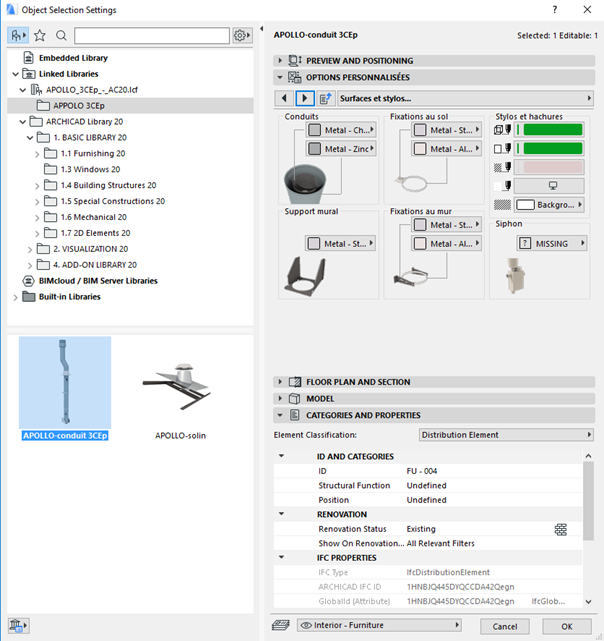
Task: Go to previous options page arrow
Action: [284, 98]
